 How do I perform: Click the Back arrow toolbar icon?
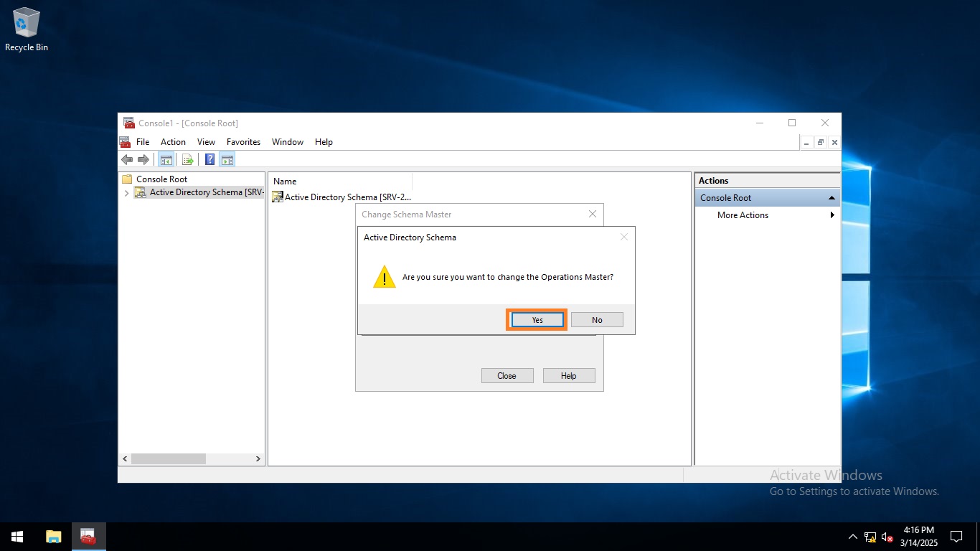click(127, 159)
